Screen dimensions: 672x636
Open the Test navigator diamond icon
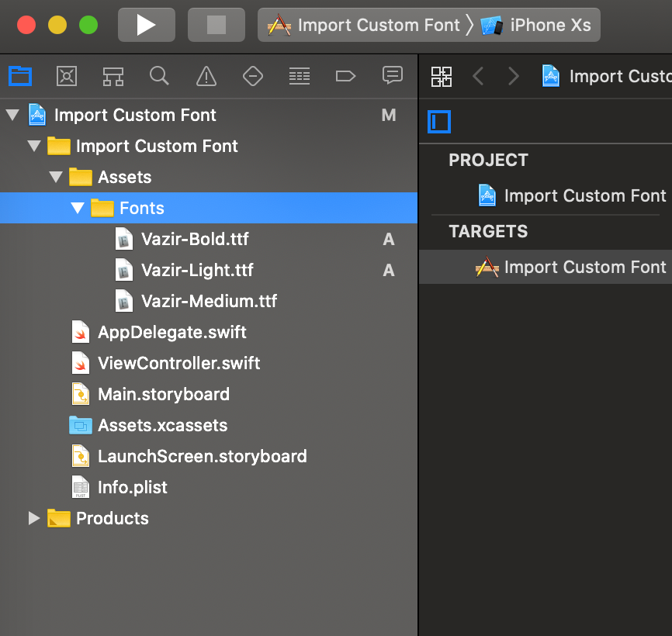252,75
